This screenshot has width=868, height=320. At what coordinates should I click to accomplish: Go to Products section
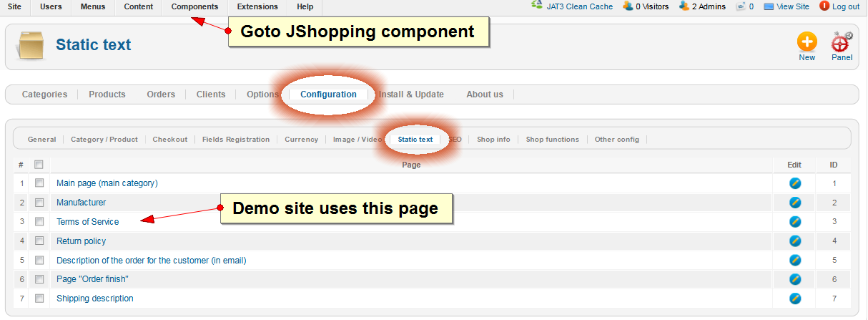107,94
